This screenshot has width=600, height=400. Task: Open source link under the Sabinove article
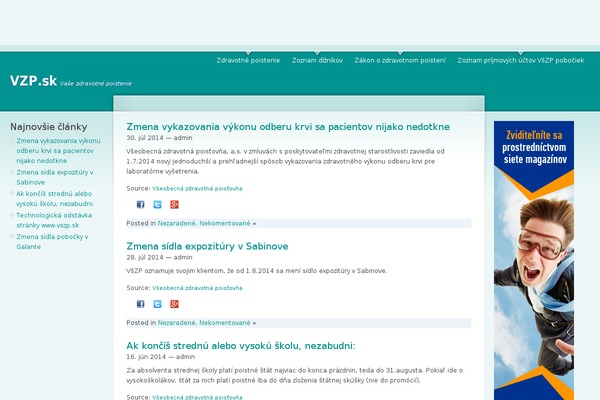tap(197, 288)
